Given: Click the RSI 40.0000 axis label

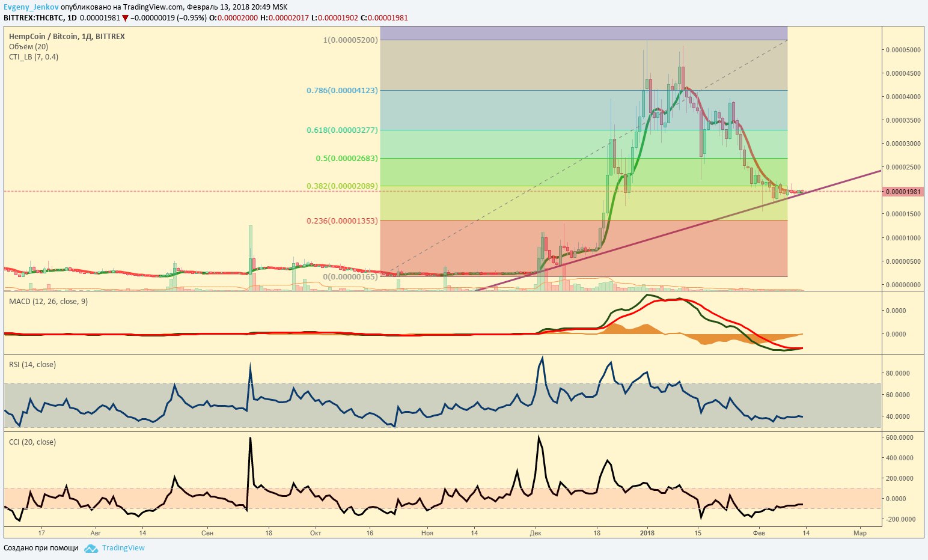Looking at the screenshot, I should tap(898, 416).
